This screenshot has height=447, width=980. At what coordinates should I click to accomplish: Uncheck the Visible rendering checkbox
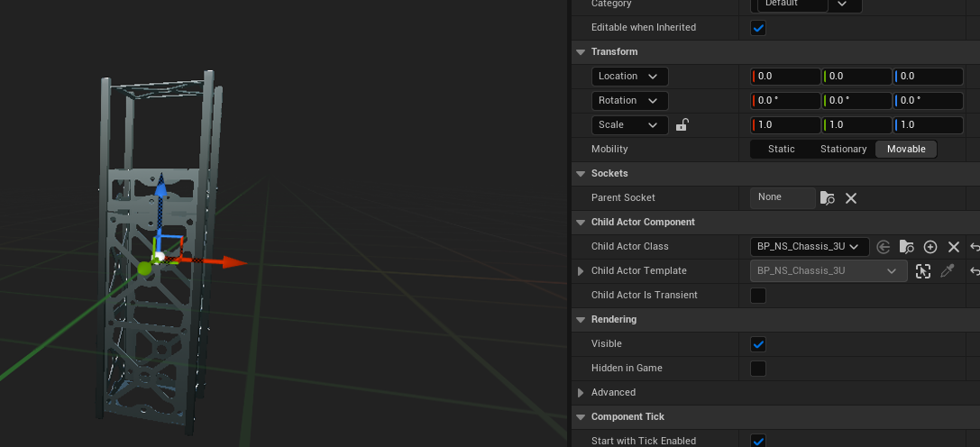point(758,344)
